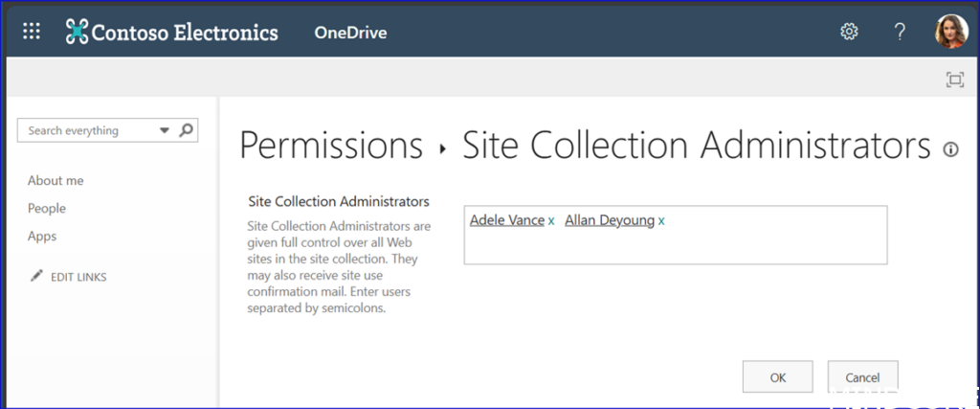The width and height of the screenshot is (980, 409).
Task: Open the app launcher waffle menu
Action: [32, 32]
